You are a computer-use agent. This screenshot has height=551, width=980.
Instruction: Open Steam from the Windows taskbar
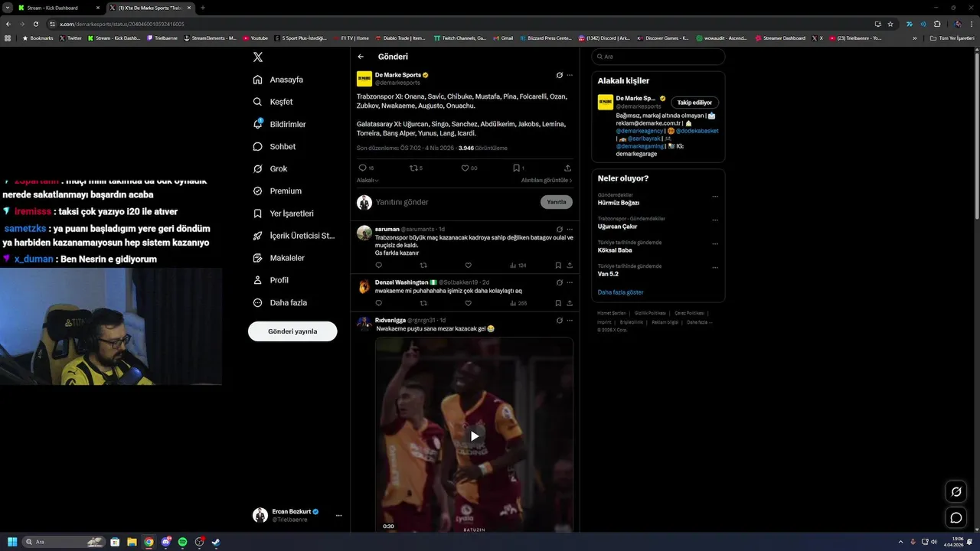click(216, 542)
